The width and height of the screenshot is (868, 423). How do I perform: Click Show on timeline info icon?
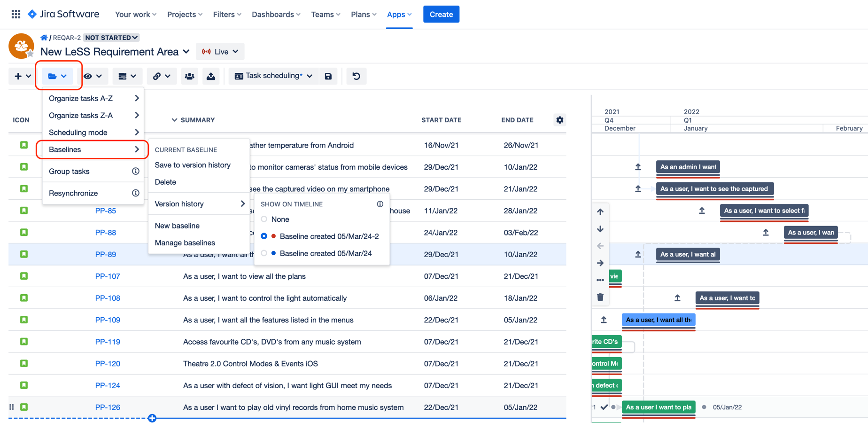pos(380,204)
